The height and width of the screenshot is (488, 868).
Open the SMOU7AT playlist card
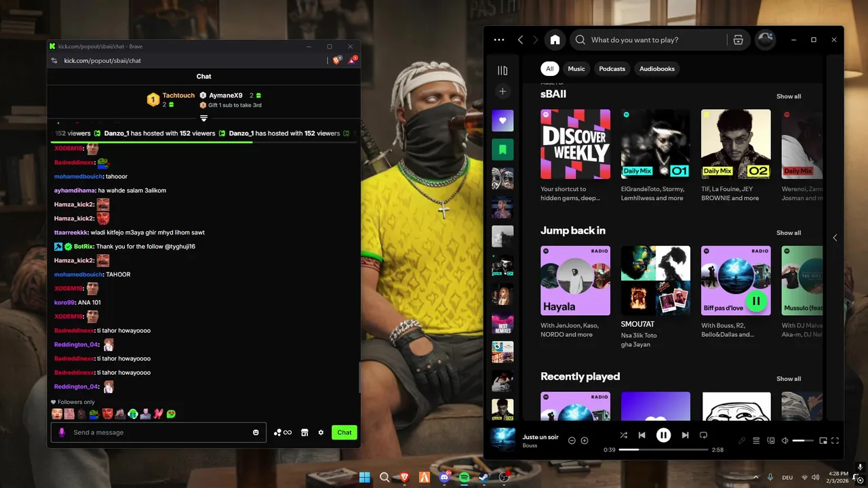pos(655,296)
